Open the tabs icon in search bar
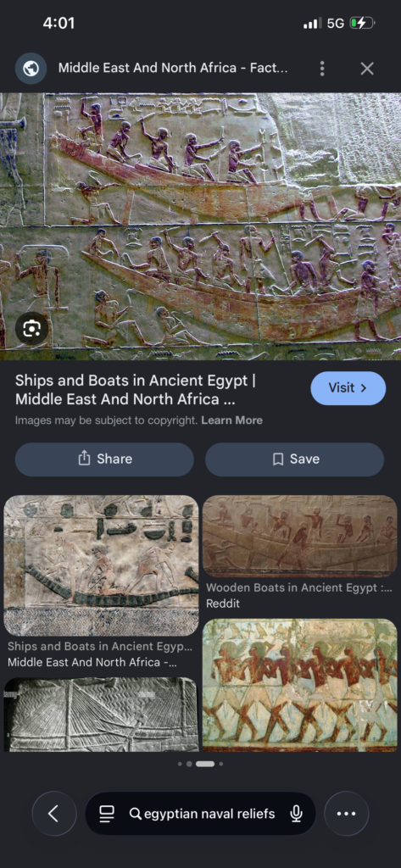The width and height of the screenshot is (401, 868). 106,813
